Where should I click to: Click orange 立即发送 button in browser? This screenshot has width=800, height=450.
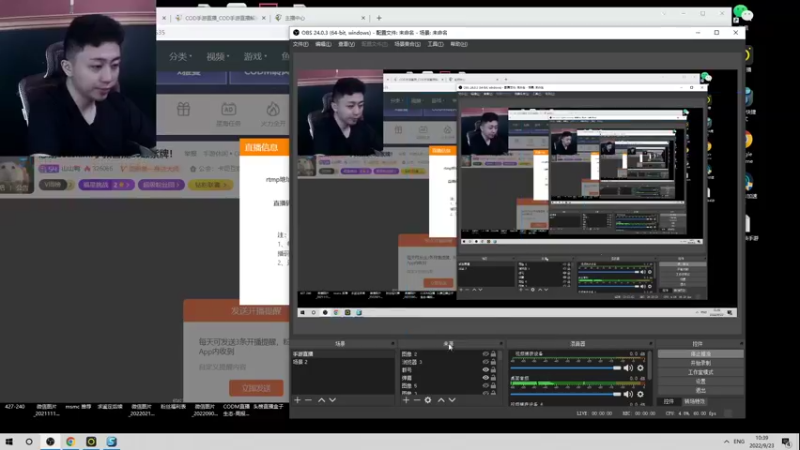coord(256,388)
